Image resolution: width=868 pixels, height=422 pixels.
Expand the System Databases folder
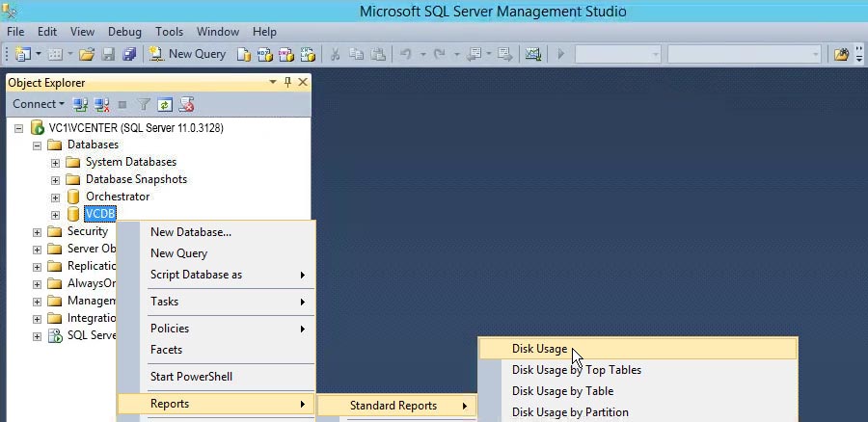pos(55,163)
